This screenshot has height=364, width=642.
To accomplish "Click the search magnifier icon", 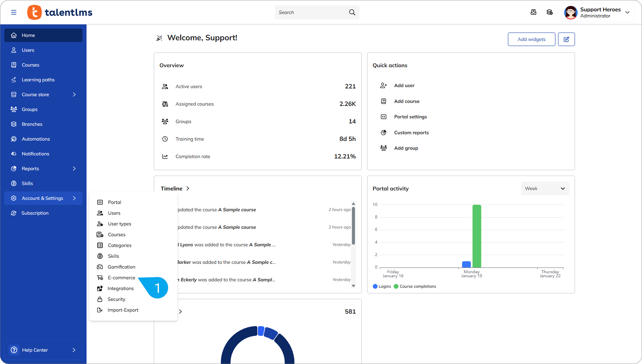I will coord(352,12).
